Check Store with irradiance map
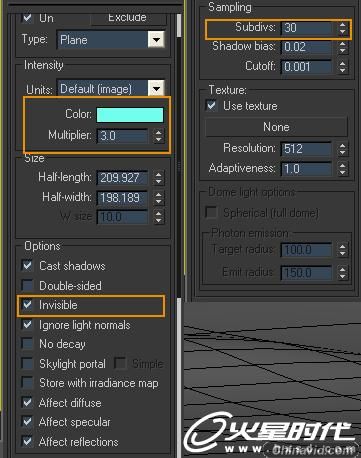The width and height of the screenshot is (361, 458). tap(27, 383)
